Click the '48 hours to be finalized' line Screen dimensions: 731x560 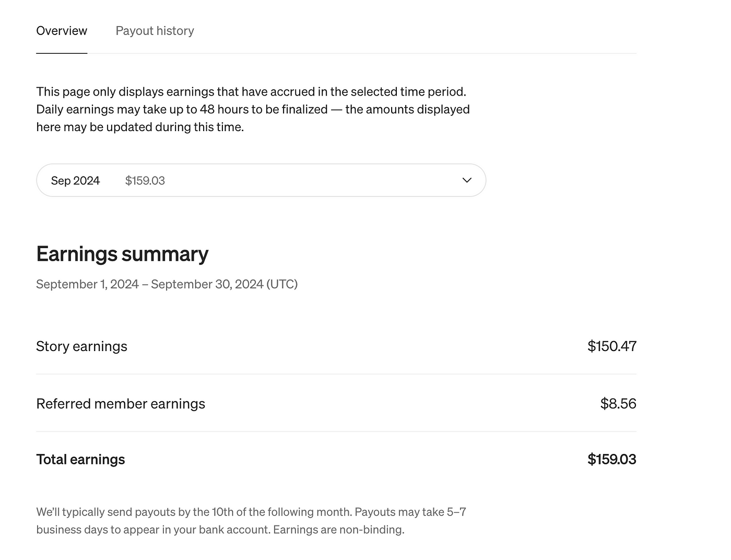253,109
